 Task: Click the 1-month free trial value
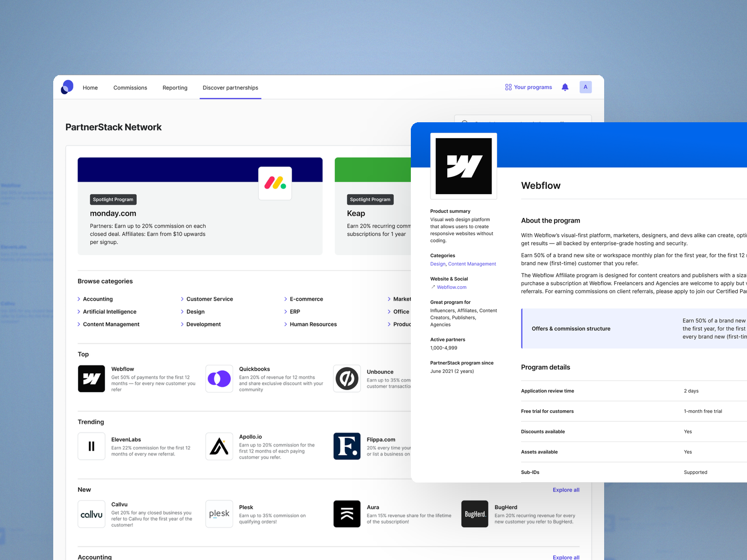pos(703,411)
